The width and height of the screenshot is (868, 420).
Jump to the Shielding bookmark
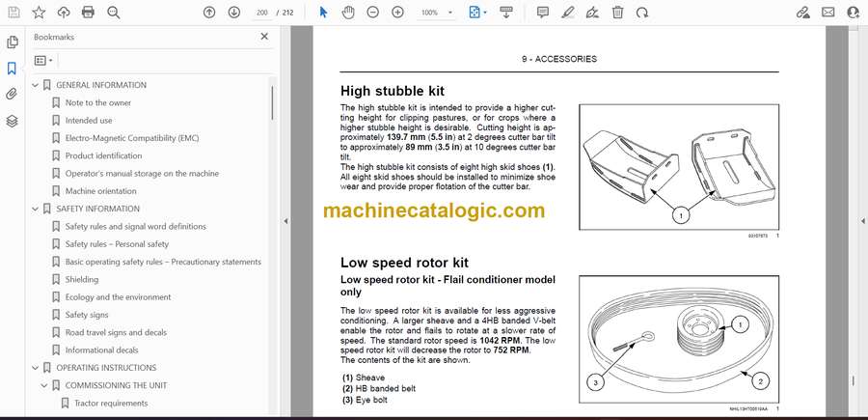tap(82, 279)
